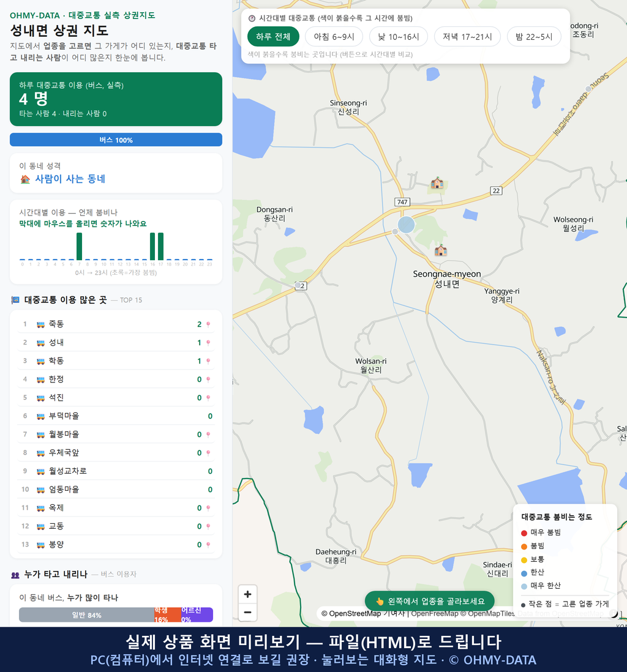Click the school icon above Seongnae-myeon label
This screenshot has width=627, height=672.
coord(440,250)
